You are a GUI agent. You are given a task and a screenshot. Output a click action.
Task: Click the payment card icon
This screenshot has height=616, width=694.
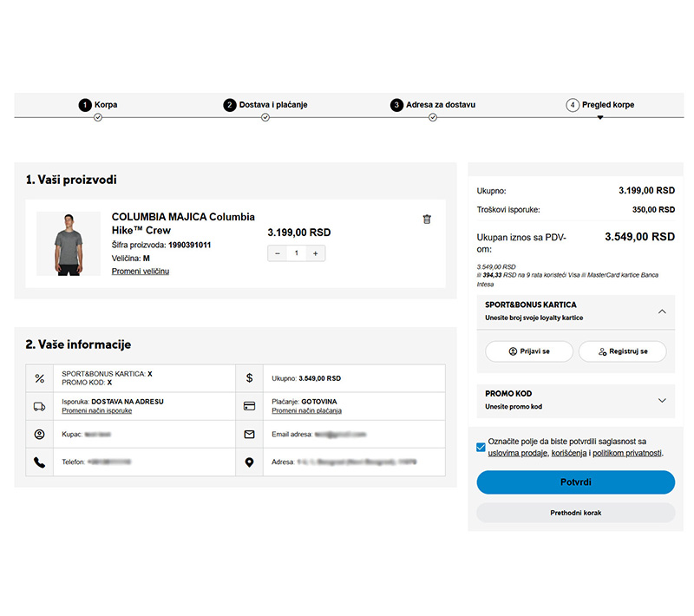(x=249, y=406)
